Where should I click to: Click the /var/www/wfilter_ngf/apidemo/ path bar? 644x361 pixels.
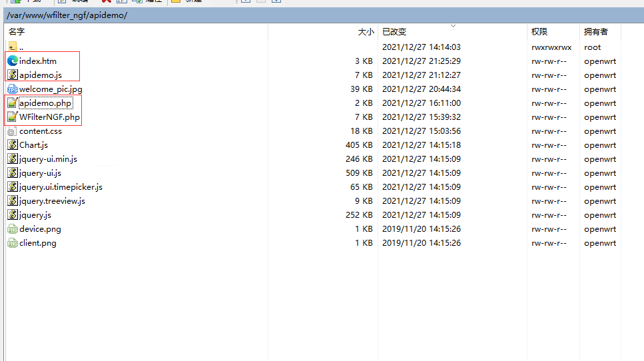coord(67,15)
